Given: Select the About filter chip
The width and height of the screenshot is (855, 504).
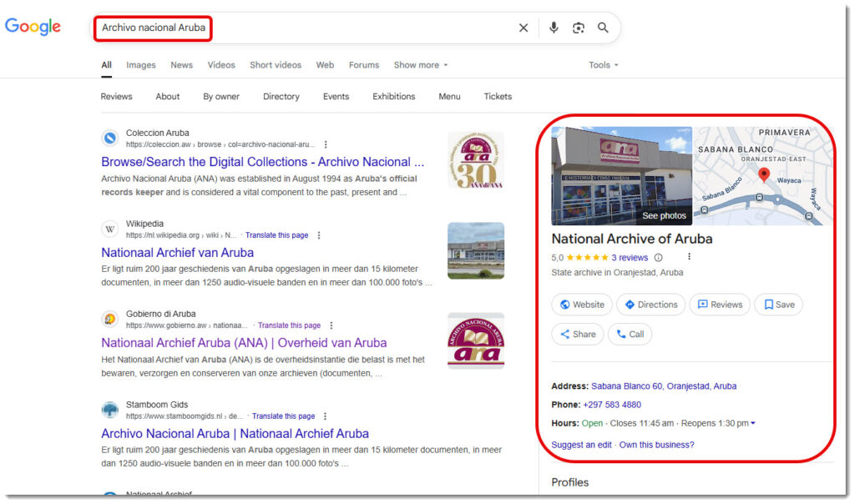Looking at the screenshot, I should coord(167,97).
